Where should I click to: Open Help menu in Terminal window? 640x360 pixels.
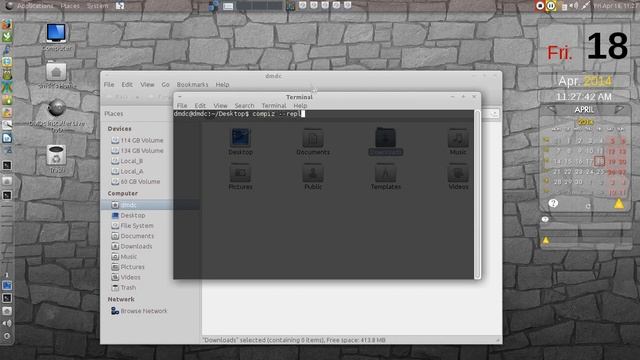point(300,105)
